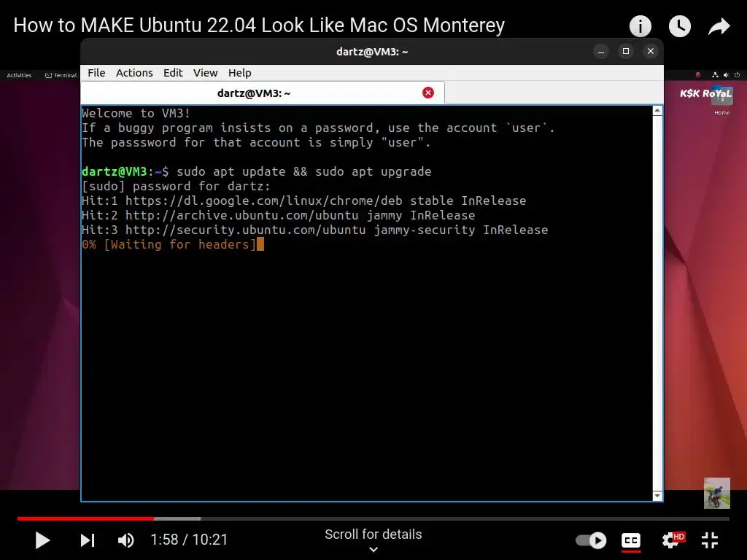Click the 'Welcome to VM3!' line

[x=136, y=113]
